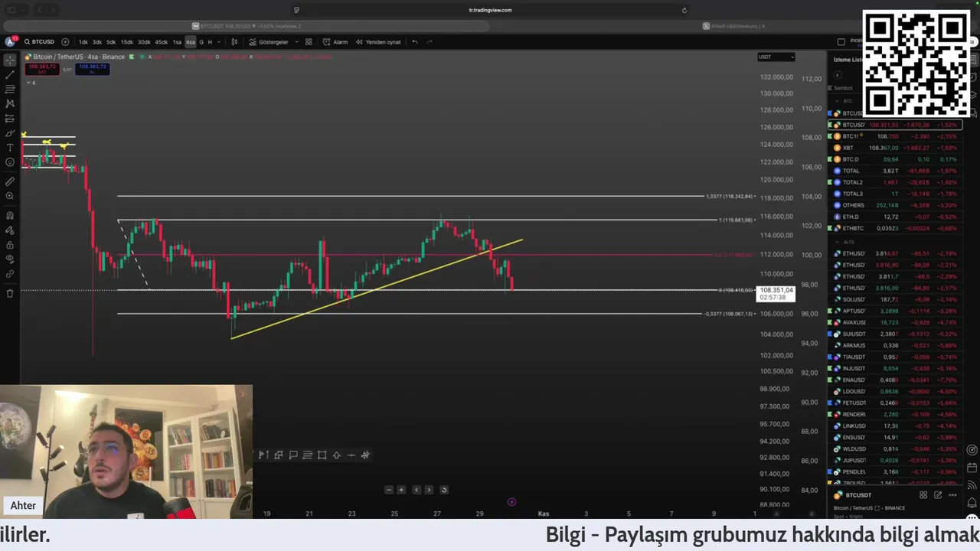
Task: Open the BTCUSDT details more options menu
Action: coord(952,495)
